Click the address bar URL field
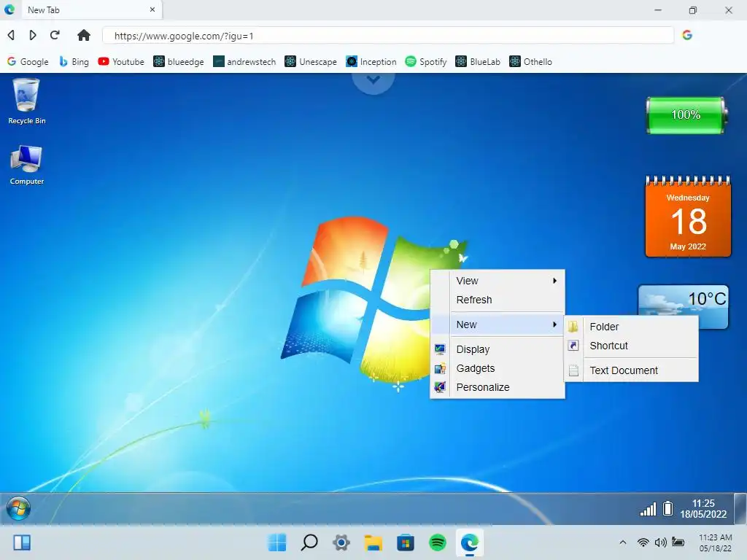747x560 pixels. (x=388, y=36)
